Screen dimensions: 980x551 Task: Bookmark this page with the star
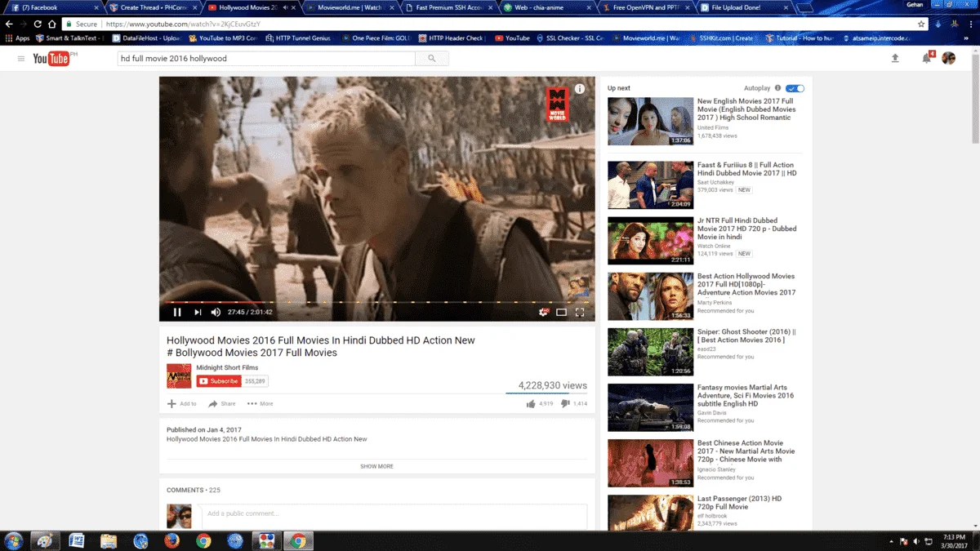coord(921,24)
